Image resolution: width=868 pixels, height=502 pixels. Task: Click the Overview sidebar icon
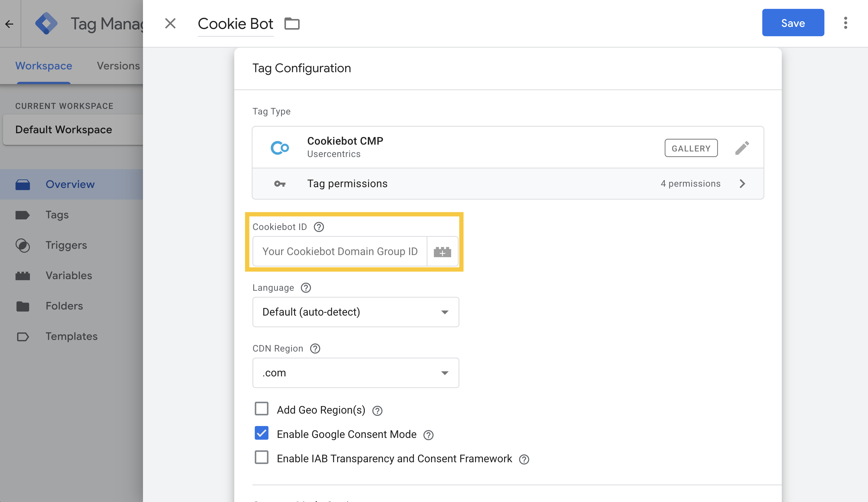tap(23, 184)
